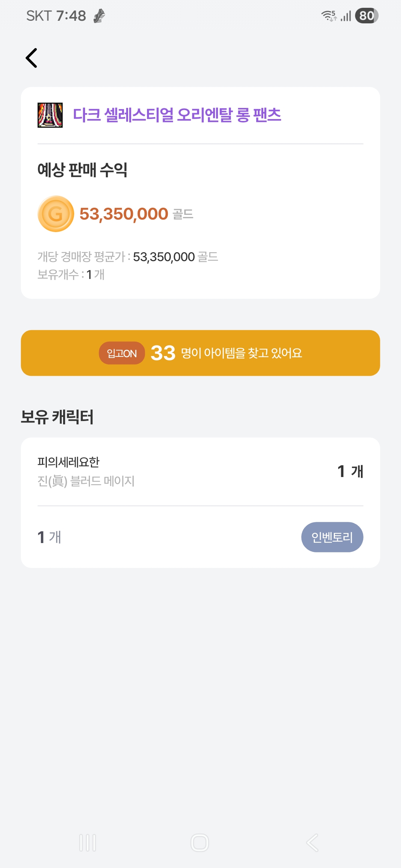The width and height of the screenshot is (401, 868).
Task: Tap the 보유개수 count line
Action: click(x=71, y=274)
